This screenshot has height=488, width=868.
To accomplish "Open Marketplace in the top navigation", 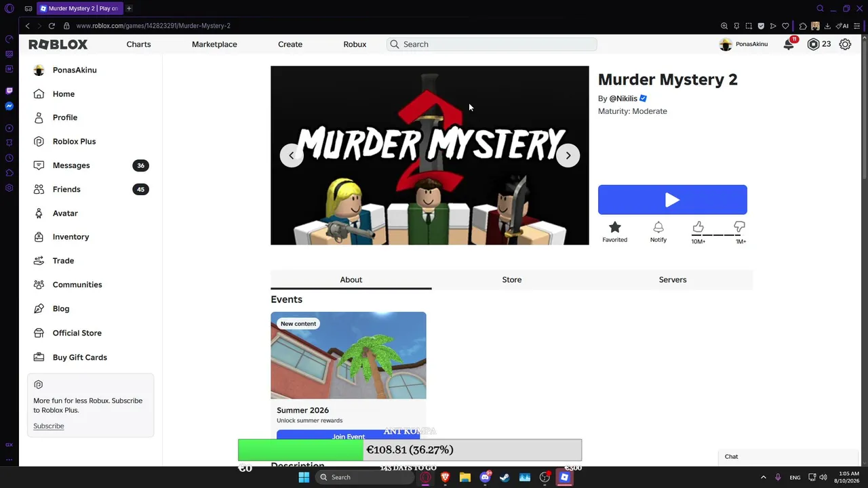I will point(214,44).
